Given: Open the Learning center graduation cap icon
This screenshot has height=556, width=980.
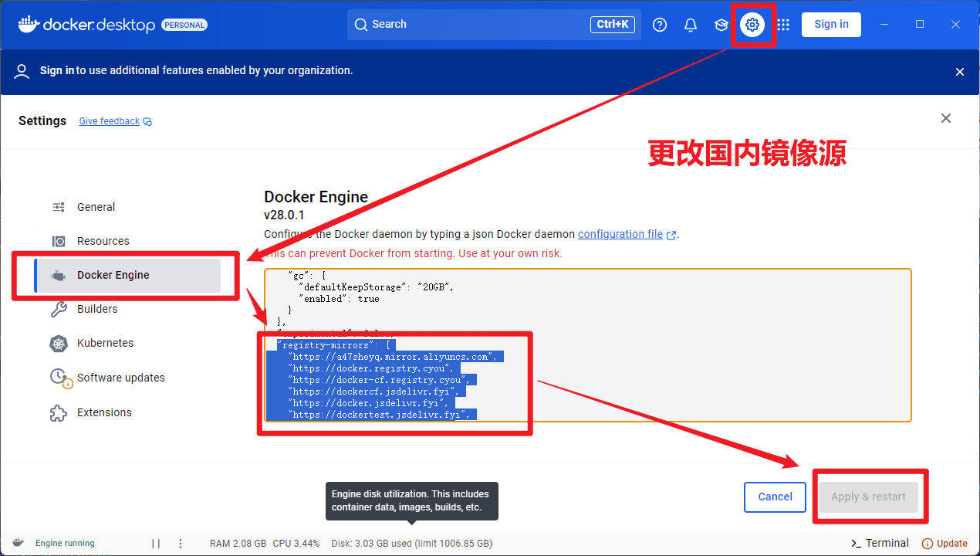Looking at the screenshot, I should (721, 25).
